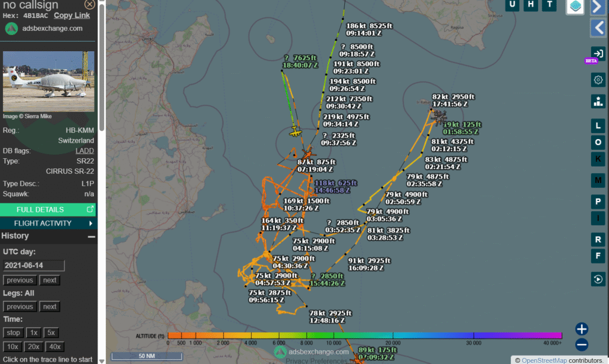
Task: Toggle the U filter button
Action: [513, 5]
